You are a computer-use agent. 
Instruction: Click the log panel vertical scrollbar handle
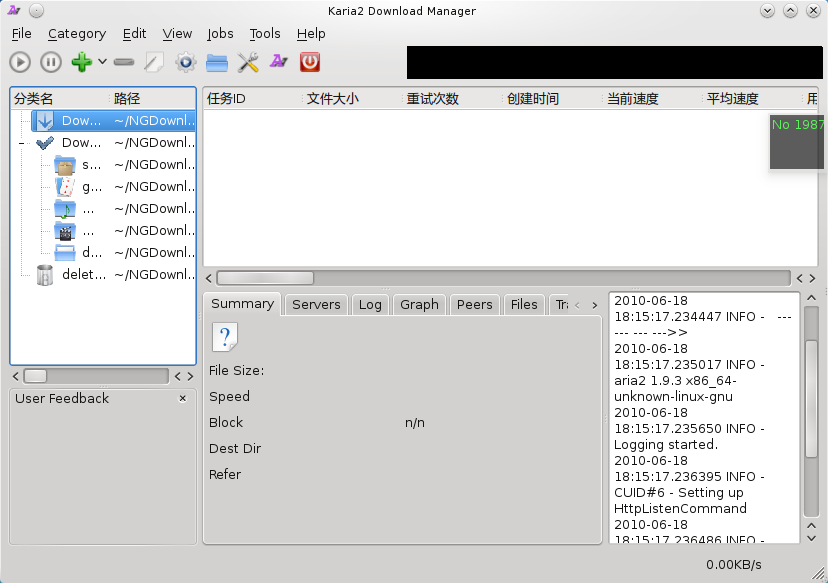click(812, 399)
